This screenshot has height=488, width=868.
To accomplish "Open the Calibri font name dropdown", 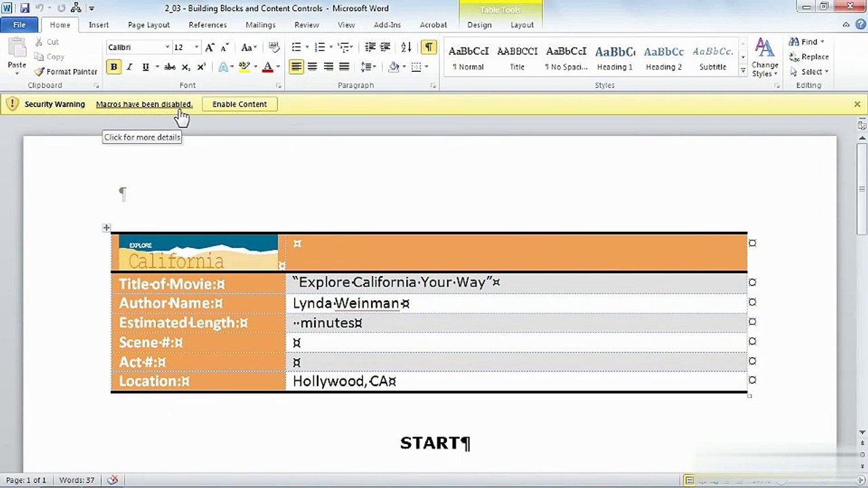I will pos(167,47).
